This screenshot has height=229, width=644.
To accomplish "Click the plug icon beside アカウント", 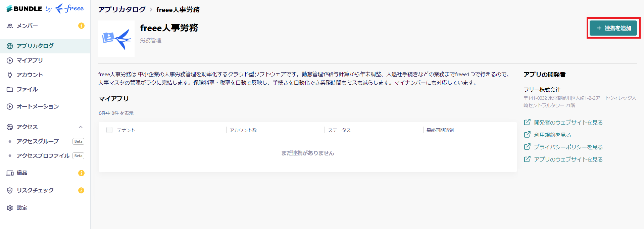I will tap(10, 75).
